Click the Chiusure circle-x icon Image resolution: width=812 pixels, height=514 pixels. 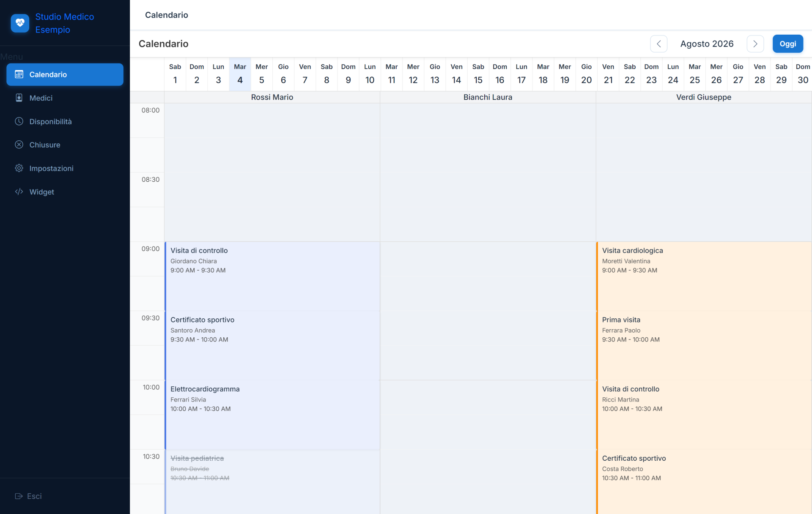click(x=19, y=145)
